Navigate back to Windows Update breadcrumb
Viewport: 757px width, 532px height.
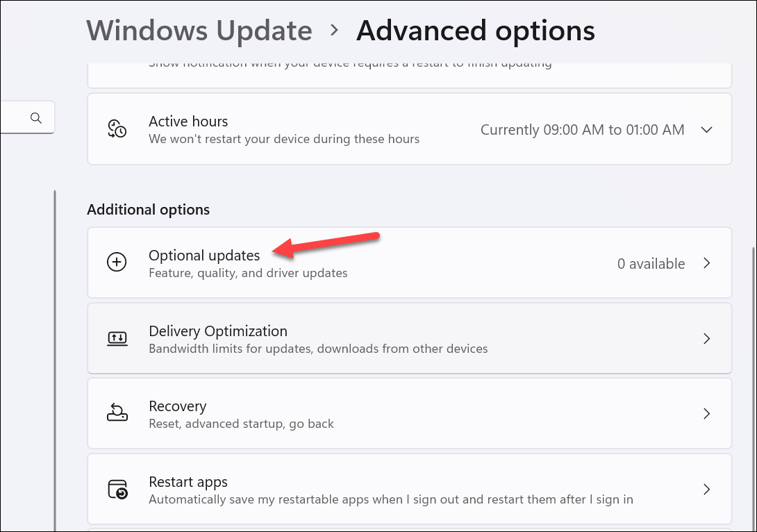[x=199, y=31]
